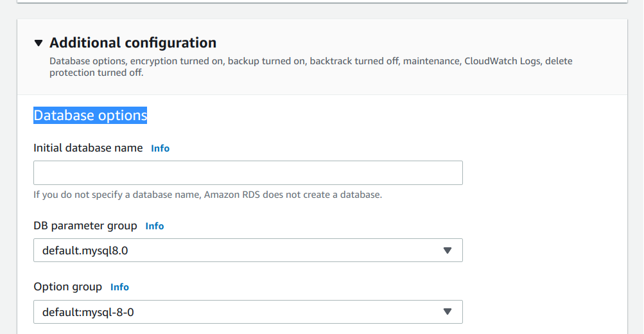
Task: Click the highlighted Database options heading
Action: (x=90, y=116)
